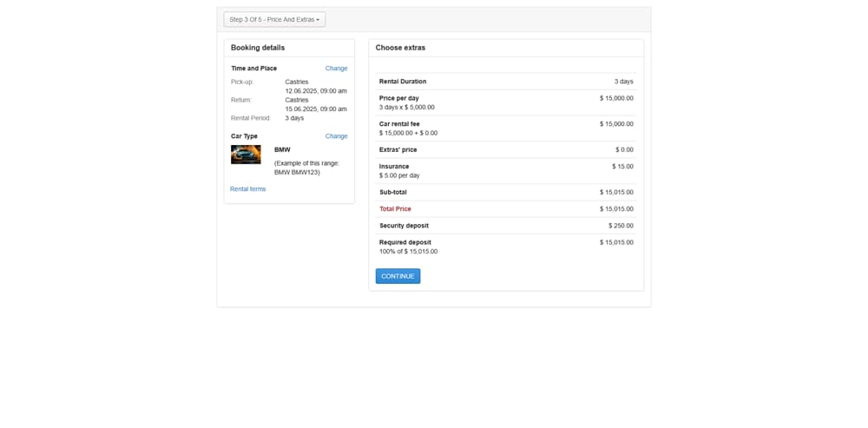This screenshot has height=428, width=868.
Task: Click the $ 0.00 extras value
Action: click(x=624, y=149)
